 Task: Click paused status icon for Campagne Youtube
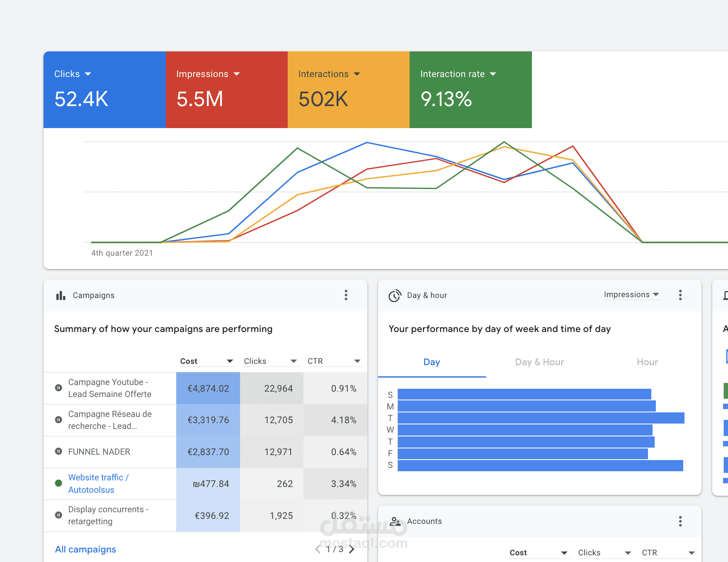tap(58, 388)
